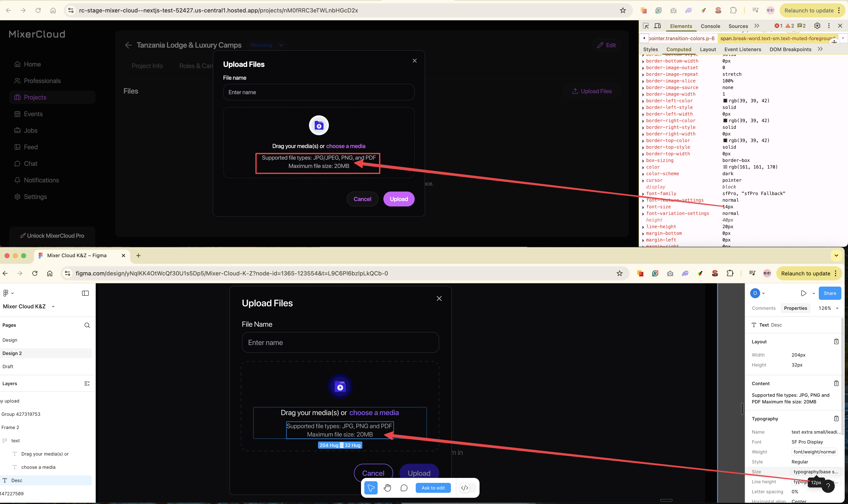
Task: Search pages with the magnifier icon
Action: [87, 325]
